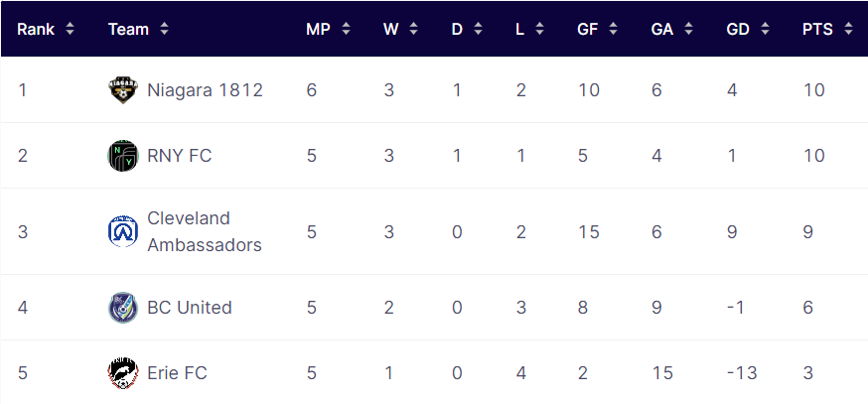Sort table by Rank arrows
Viewport: 868px width, 404px height.
(x=70, y=29)
